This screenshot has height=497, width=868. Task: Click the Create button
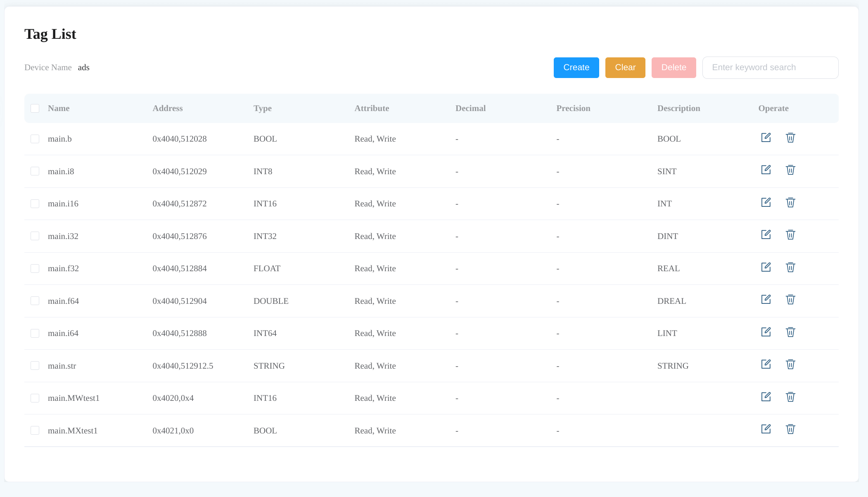[576, 67]
